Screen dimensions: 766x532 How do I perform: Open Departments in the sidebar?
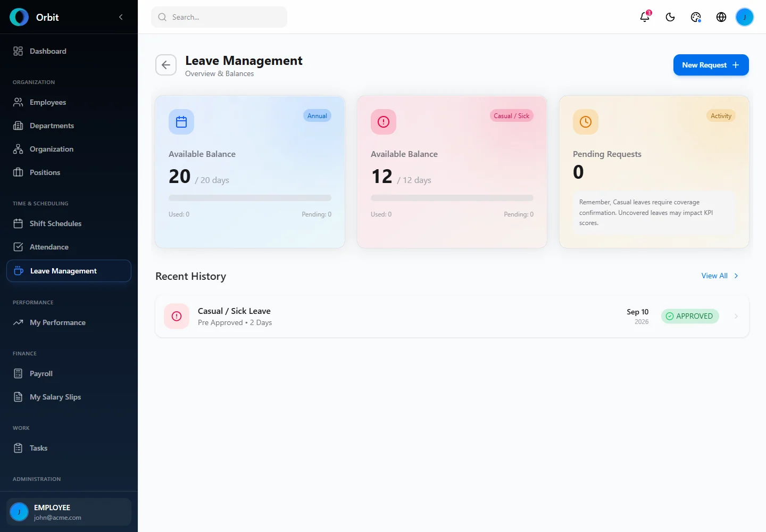pos(69,126)
